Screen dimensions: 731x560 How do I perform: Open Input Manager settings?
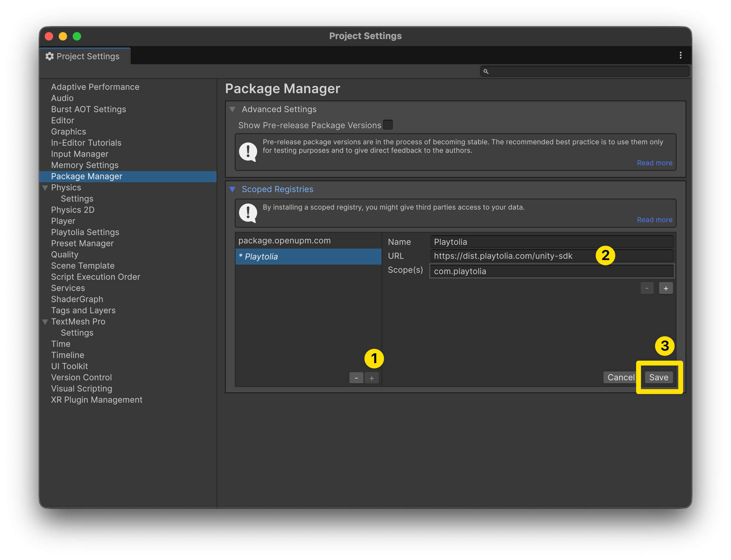pyautogui.click(x=80, y=154)
